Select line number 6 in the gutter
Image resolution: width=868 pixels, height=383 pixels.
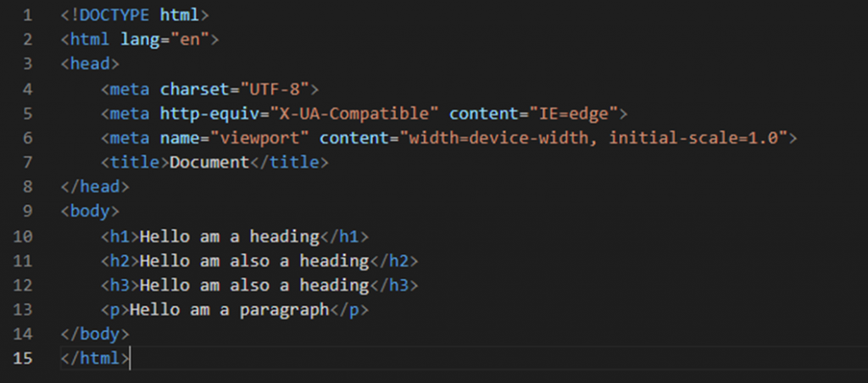(x=28, y=138)
